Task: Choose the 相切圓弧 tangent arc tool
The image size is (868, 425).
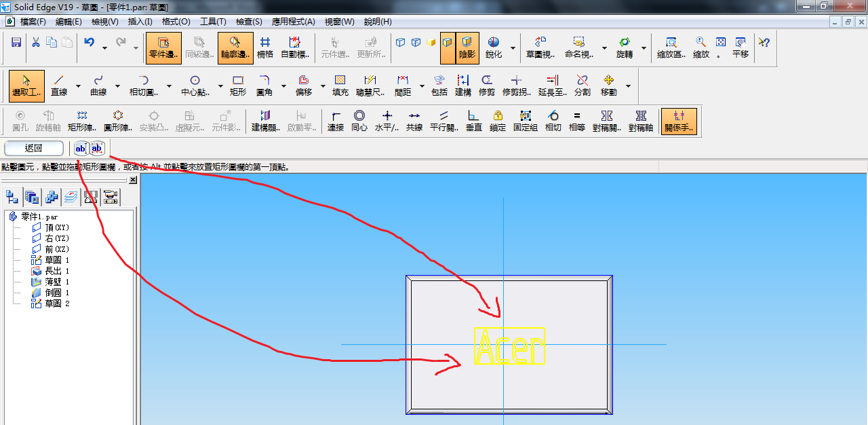Action: [143, 86]
